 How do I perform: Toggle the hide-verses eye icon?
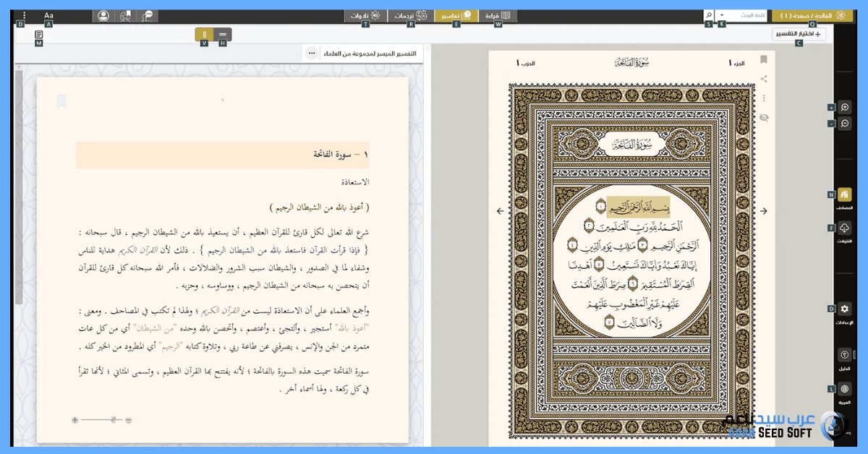coord(764,117)
